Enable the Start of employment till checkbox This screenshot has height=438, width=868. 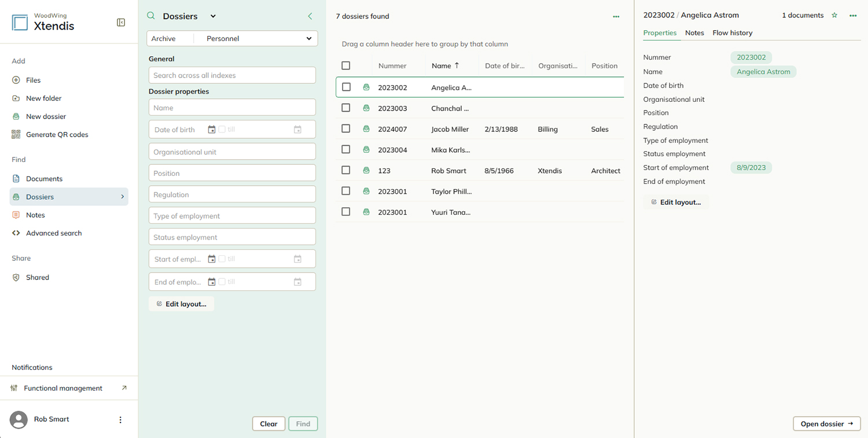(x=222, y=259)
